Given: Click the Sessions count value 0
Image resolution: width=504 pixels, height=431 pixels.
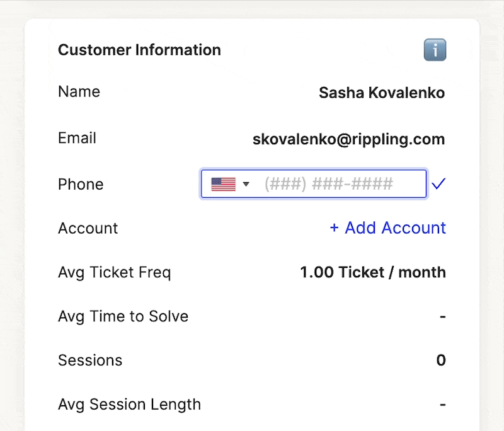Looking at the screenshot, I should [441, 360].
